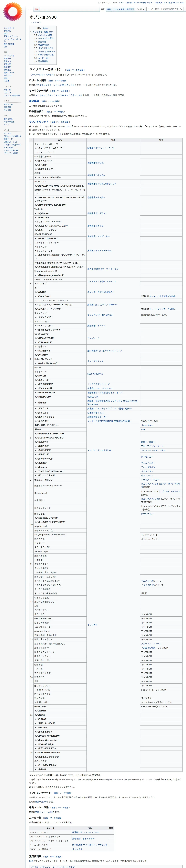Screen dimensions: 186x868
Task: Open the 魔法騎士レイアース link
Action: coord(96,326)
